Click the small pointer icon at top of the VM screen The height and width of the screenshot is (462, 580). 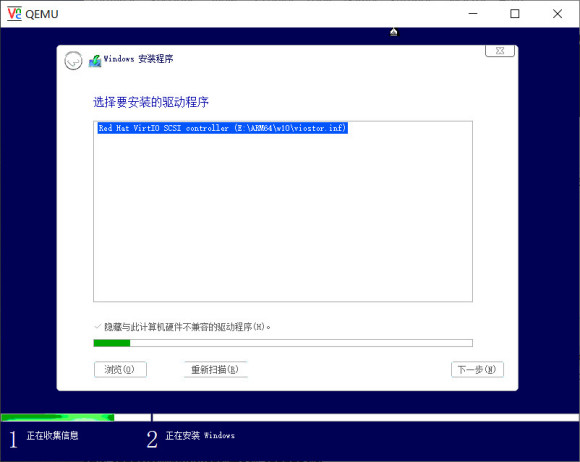[394, 32]
